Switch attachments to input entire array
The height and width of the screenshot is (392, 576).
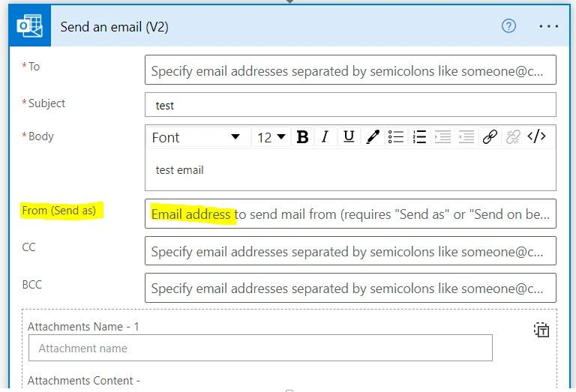pyautogui.click(x=541, y=330)
